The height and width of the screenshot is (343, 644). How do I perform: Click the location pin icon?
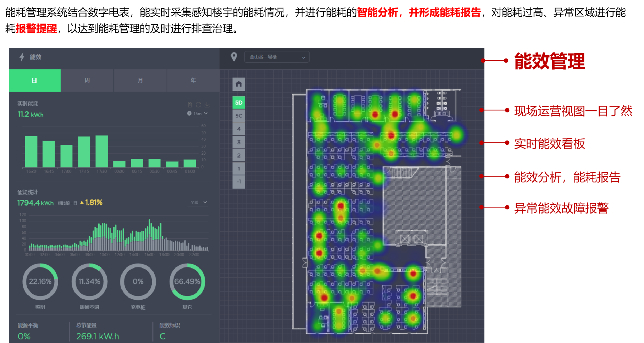[234, 57]
